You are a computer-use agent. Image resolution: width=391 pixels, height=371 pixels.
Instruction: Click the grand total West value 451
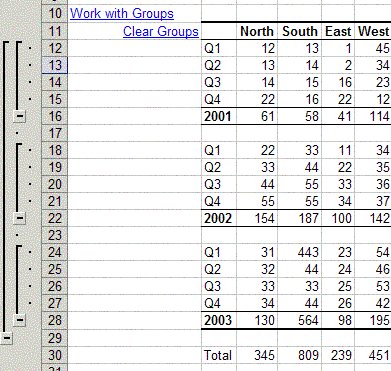tap(373, 355)
